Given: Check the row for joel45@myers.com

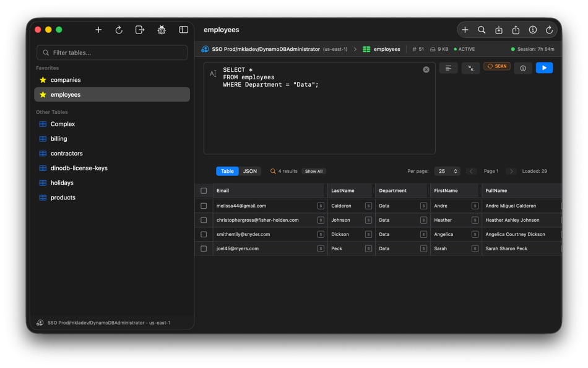Looking at the screenshot, I should (204, 248).
